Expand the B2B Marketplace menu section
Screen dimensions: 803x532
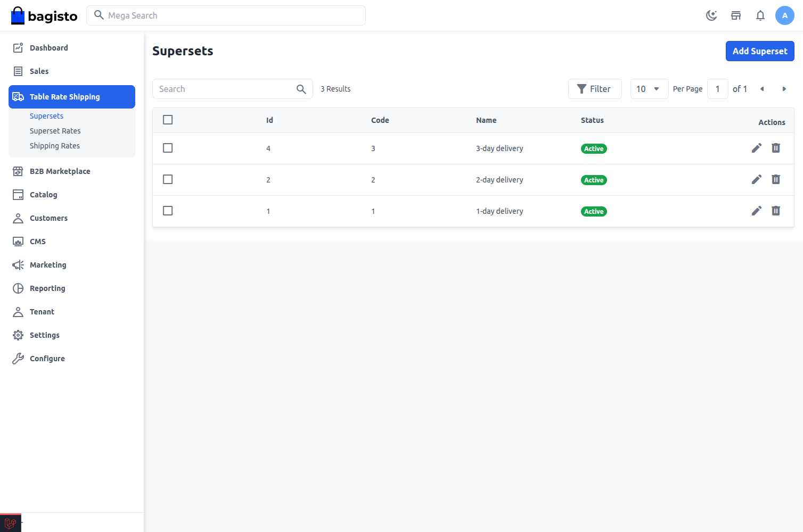[60, 171]
